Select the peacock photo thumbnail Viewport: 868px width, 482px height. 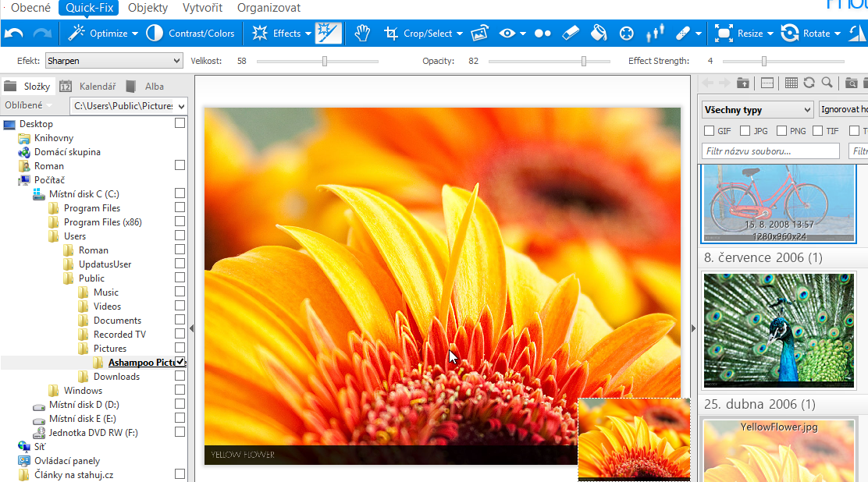tap(779, 331)
